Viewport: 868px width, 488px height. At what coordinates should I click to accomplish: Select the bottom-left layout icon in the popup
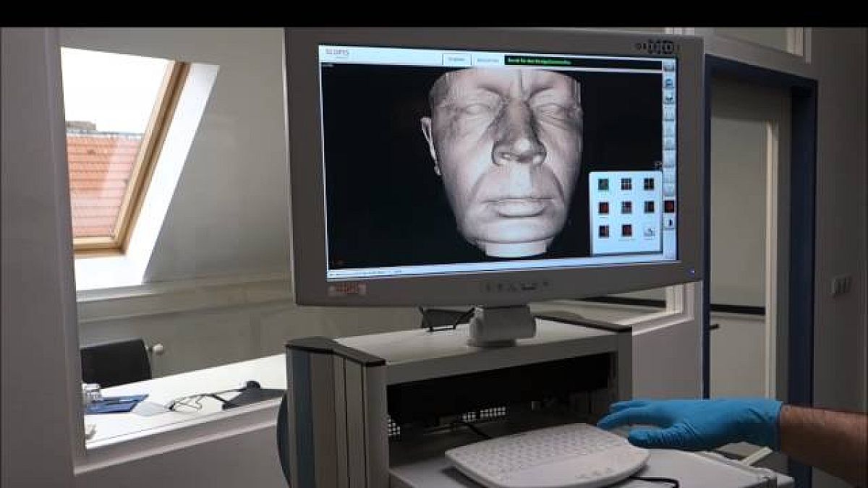click(603, 231)
